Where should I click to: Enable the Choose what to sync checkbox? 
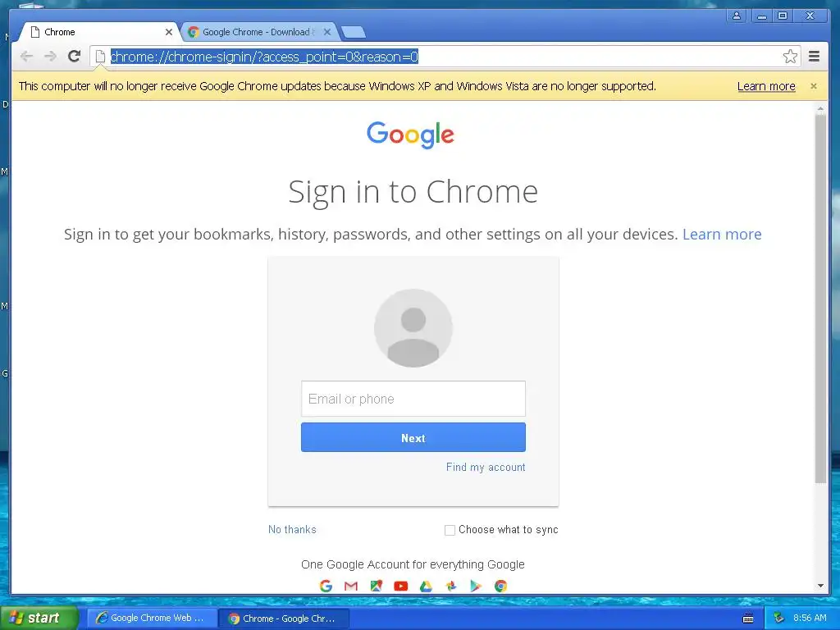450,530
